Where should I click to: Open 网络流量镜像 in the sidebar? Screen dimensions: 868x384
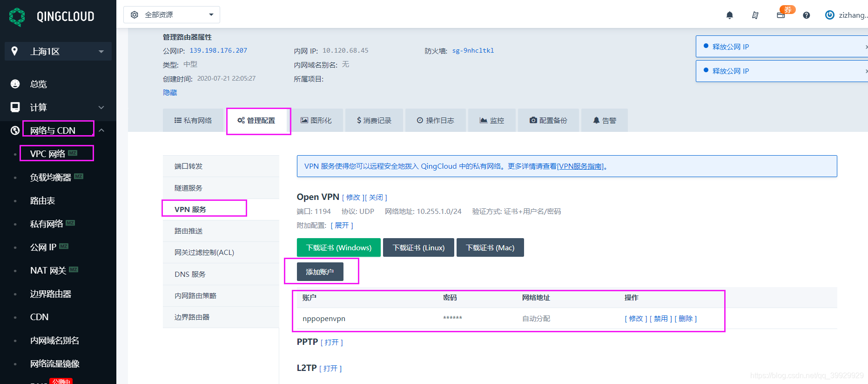click(55, 363)
